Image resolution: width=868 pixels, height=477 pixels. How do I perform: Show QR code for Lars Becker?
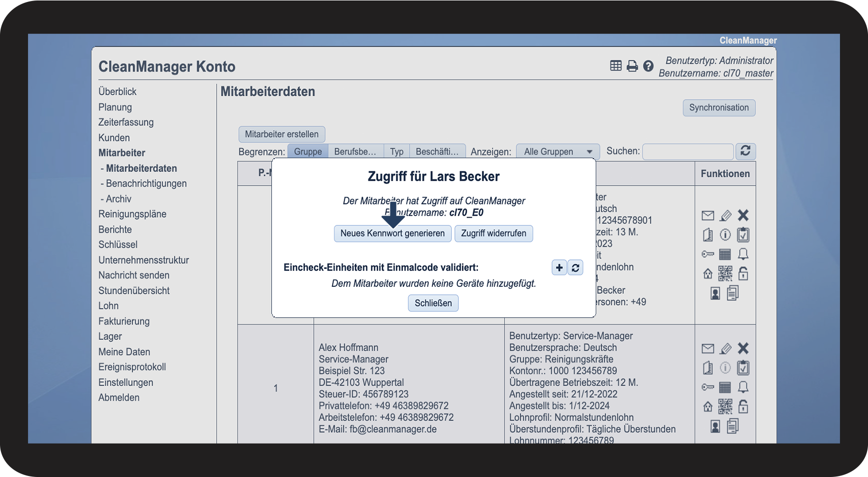click(725, 274)
